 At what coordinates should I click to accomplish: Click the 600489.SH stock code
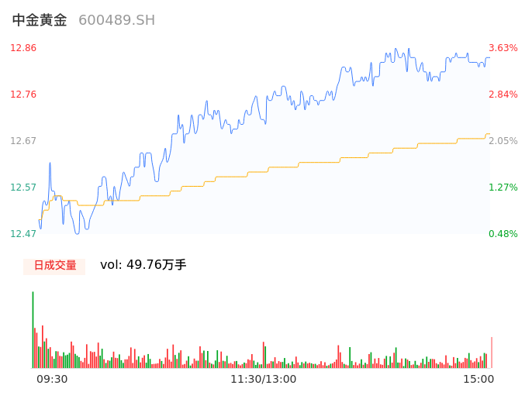(x=116, y=20)
